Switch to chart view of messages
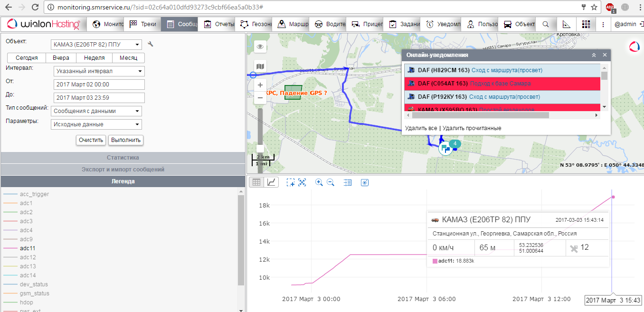This screenshot has height=312, width=644. [x=271, y=182]
